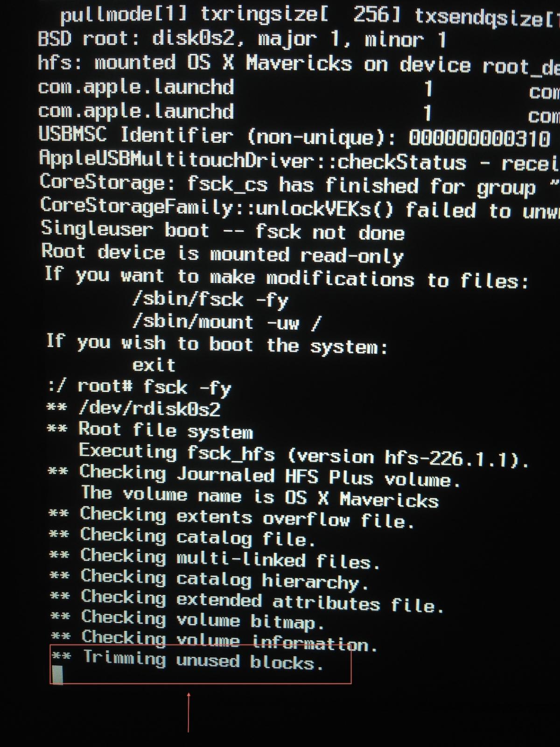
Task: Click the 'pullmode[1] txringsize[ 256]' line
Action: 310,15
